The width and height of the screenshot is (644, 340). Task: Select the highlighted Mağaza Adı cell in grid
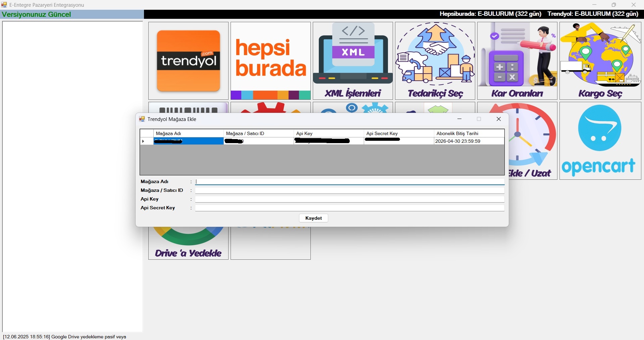(189, 141)
